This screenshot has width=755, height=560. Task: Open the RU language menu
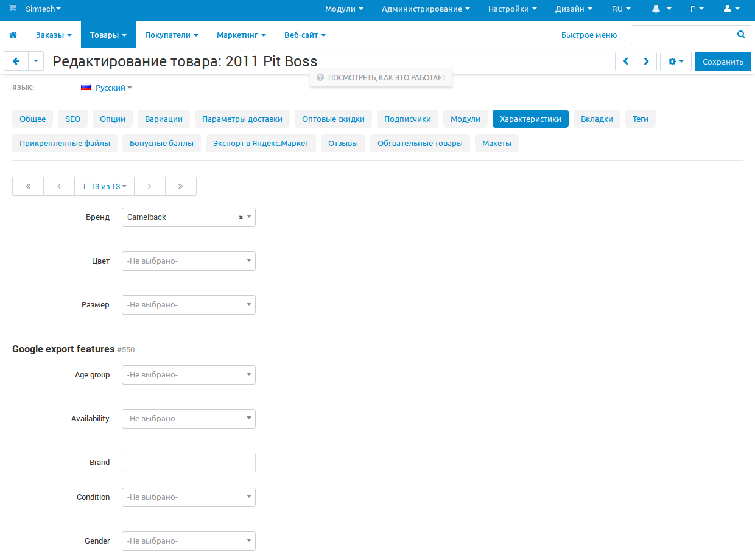(x=621, y=9)
